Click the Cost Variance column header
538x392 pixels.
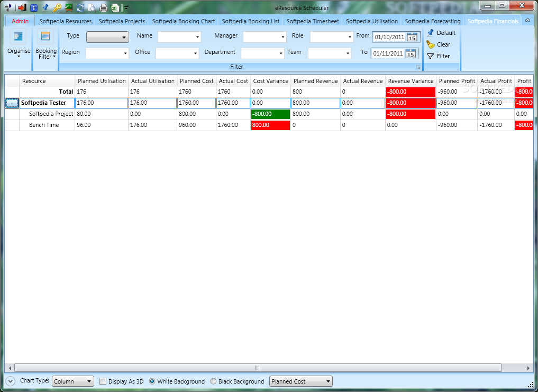[x=271, y=81]
